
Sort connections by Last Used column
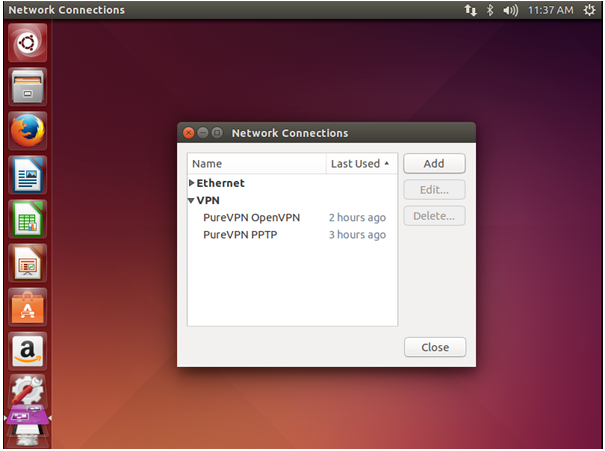point(362,164)
